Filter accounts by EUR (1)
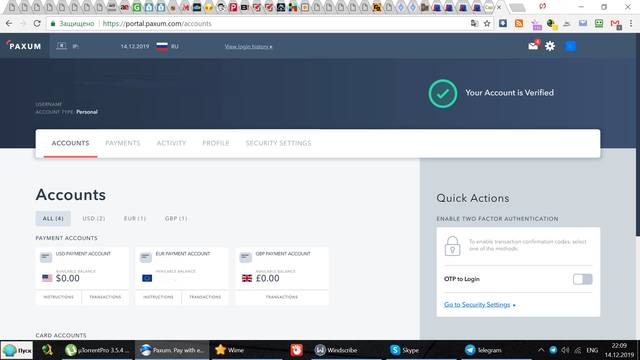This screenshot has width=640, height=360. click(x=135, y=218)
